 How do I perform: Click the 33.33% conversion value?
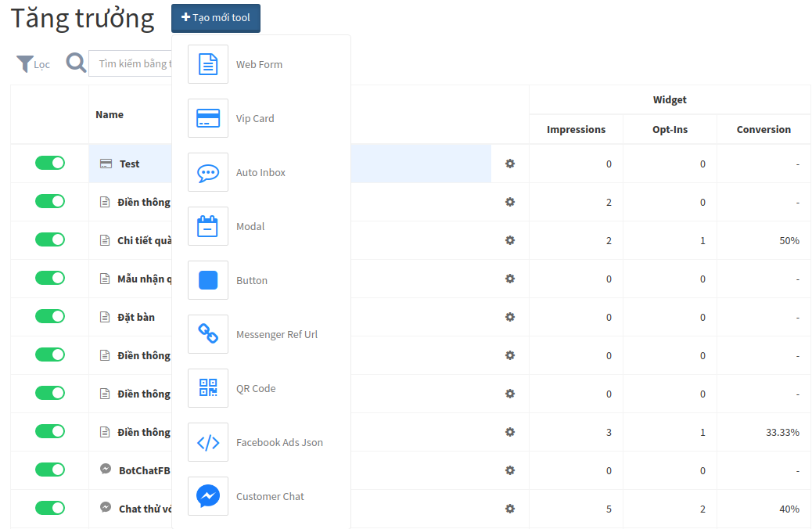[782, 432]
